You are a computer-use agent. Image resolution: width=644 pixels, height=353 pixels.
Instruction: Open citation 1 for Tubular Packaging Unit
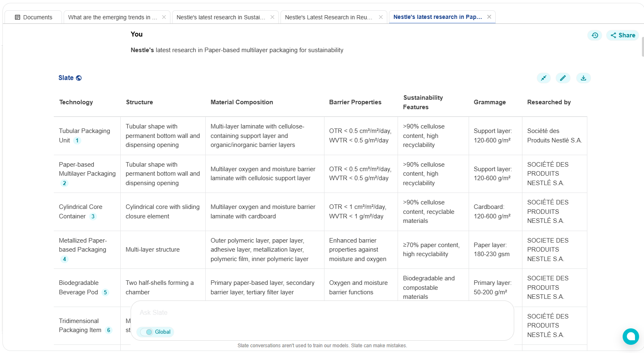click(77, 140)
